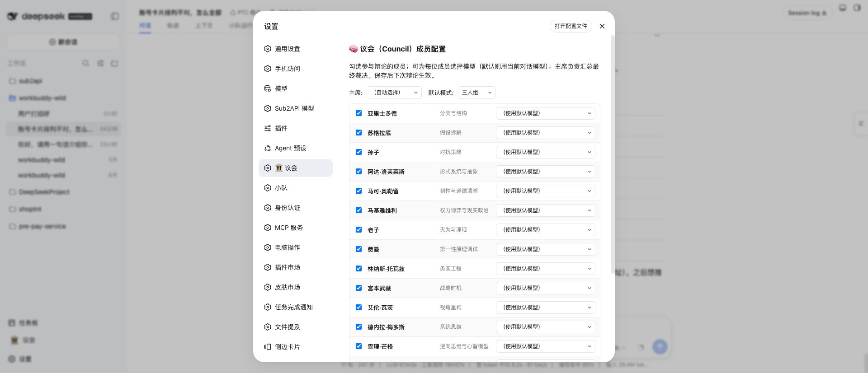
Task: Select the 模型 settings section
Action: [296, 89]
